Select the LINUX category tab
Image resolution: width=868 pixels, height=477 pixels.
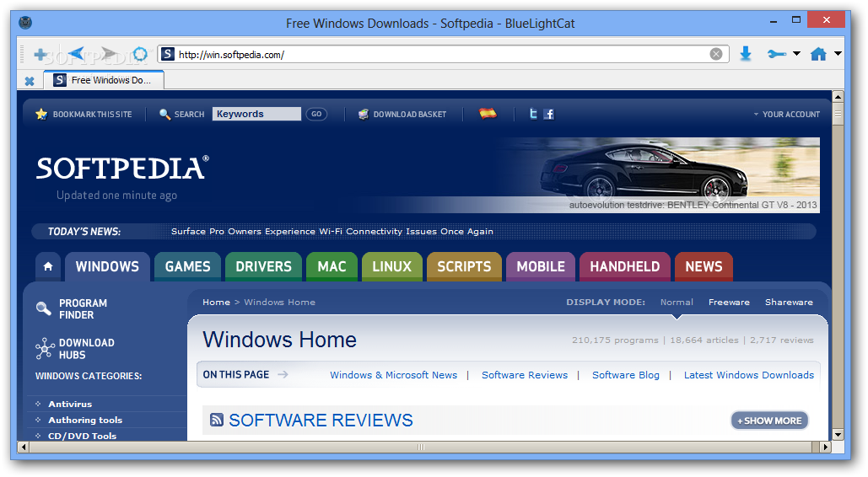[x=392, y=266]
